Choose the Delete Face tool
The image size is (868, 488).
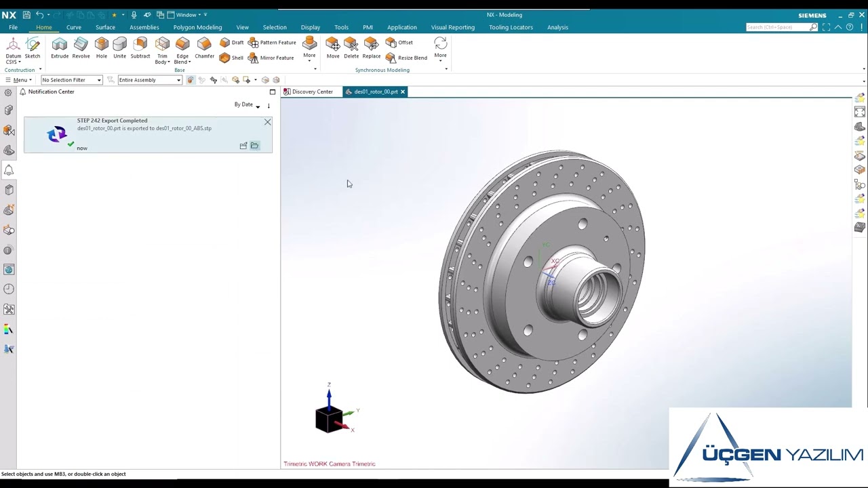click(351, 47)
